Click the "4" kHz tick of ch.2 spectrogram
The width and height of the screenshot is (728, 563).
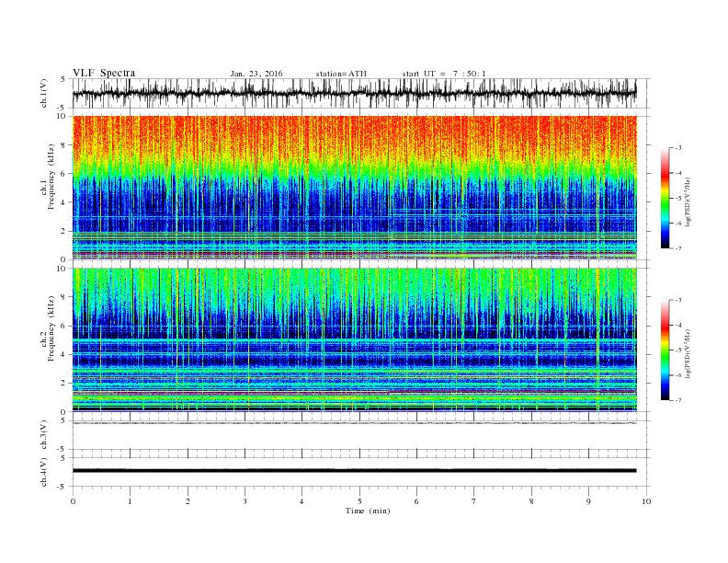click(64, 354)
